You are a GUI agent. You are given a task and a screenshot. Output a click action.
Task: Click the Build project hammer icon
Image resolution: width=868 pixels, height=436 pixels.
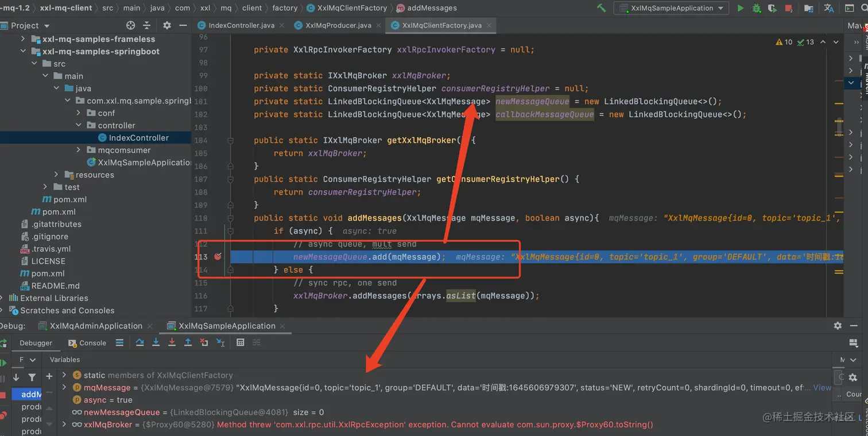coord(601,8)
